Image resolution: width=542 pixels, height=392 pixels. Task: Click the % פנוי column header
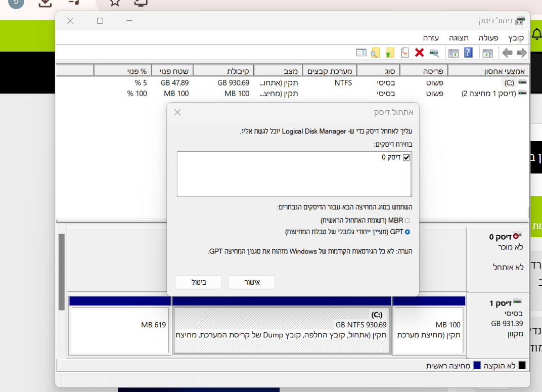(123, 71)
